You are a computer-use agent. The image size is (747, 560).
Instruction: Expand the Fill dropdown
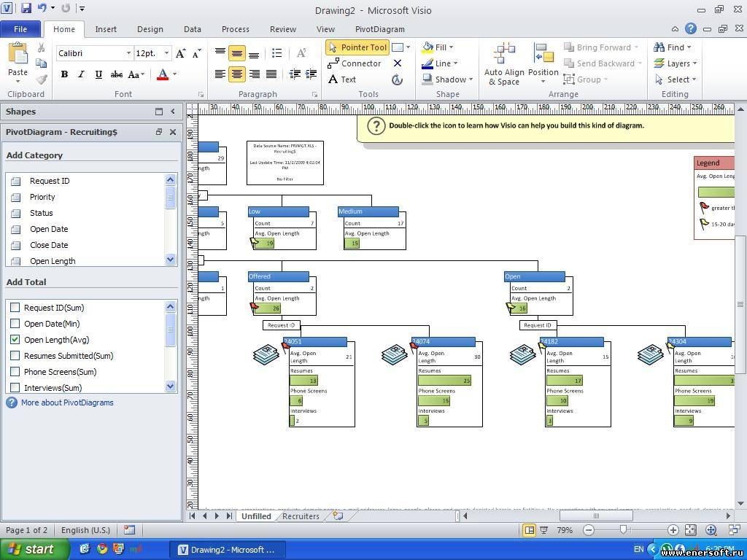[451, 47]
